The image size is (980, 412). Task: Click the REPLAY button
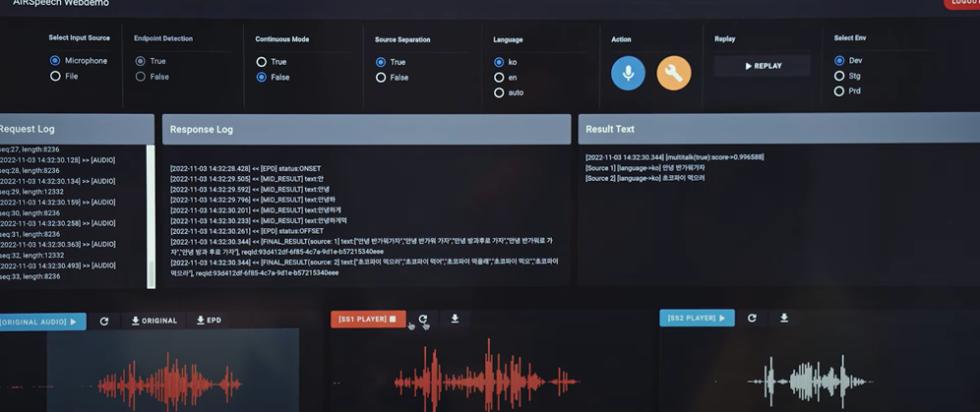(763, 66)
